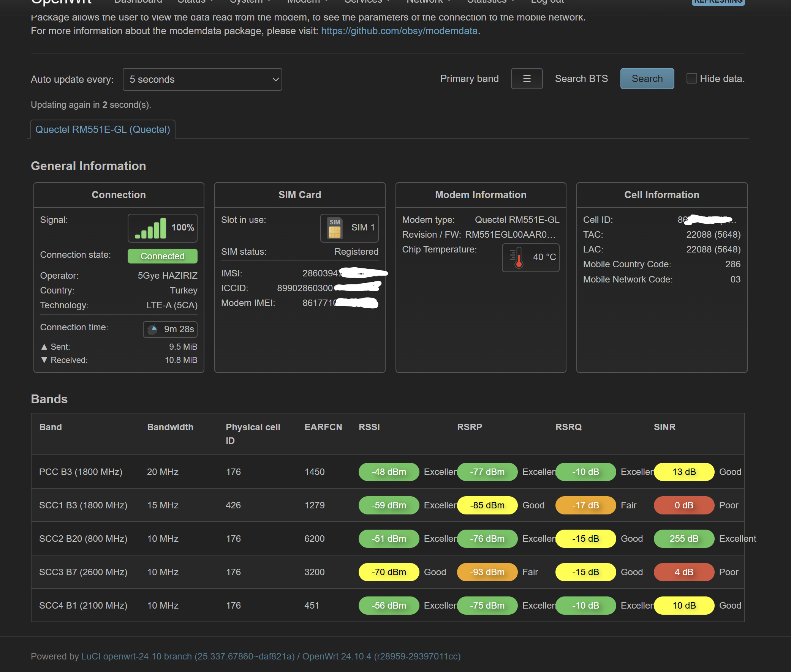This screenshot has height=672, width=791.
Task: Expand the Network navigation menu
Action: click(429, 2)
